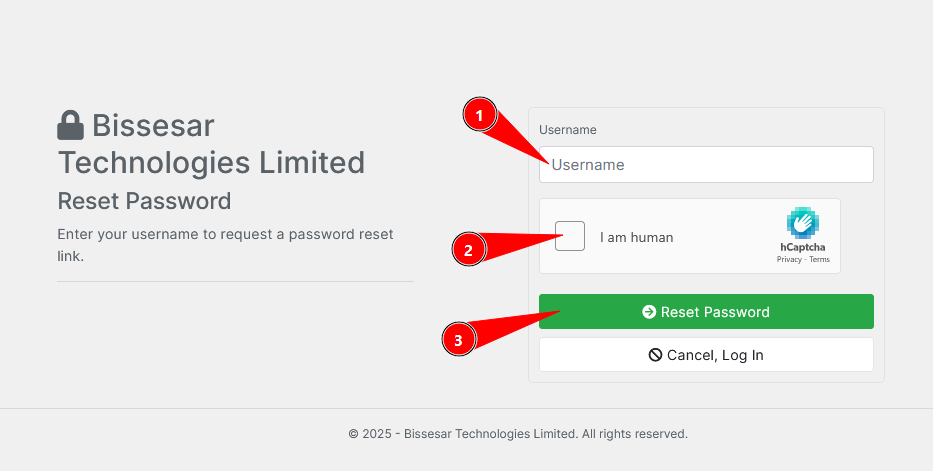Click the padlock icon beside Bissesar heading
Screen dimensions: 933x471
70,125
